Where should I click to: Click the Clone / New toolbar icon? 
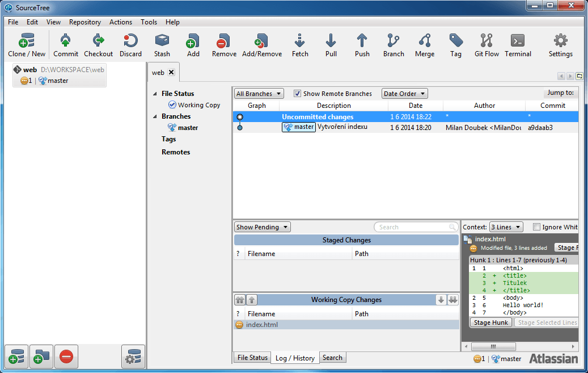click(x=27, y=45)
